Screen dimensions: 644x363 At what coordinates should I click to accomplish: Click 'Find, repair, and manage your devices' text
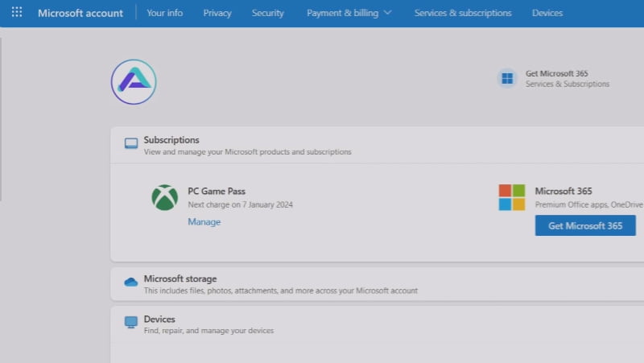coord(208,331)
